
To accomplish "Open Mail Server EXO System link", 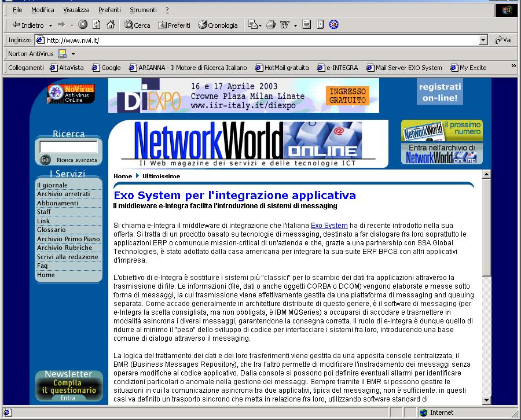I will [404, 68].
